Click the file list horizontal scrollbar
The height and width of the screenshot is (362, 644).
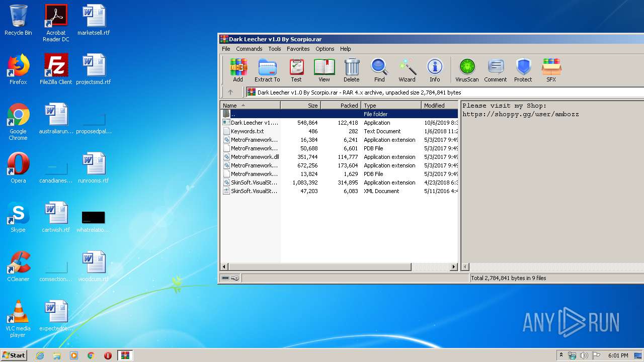320,267
